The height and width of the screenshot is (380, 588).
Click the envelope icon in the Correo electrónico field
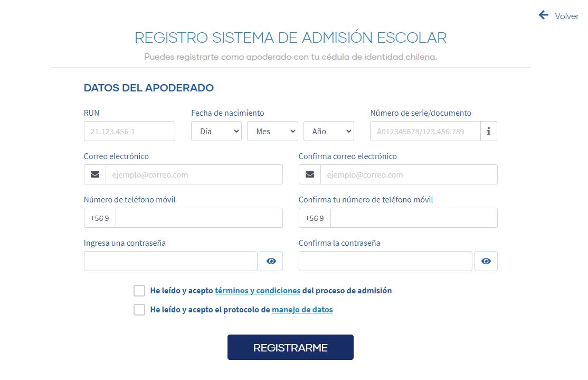coord(95,174)
